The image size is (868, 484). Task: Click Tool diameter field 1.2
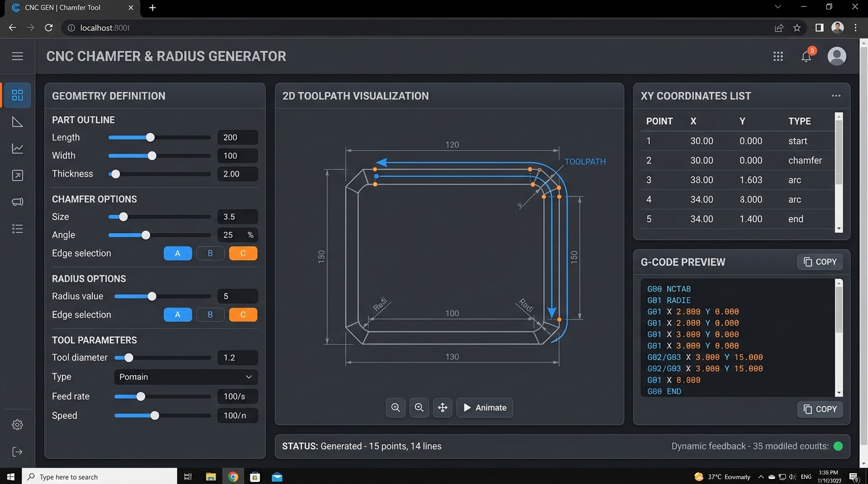point(237,357)
